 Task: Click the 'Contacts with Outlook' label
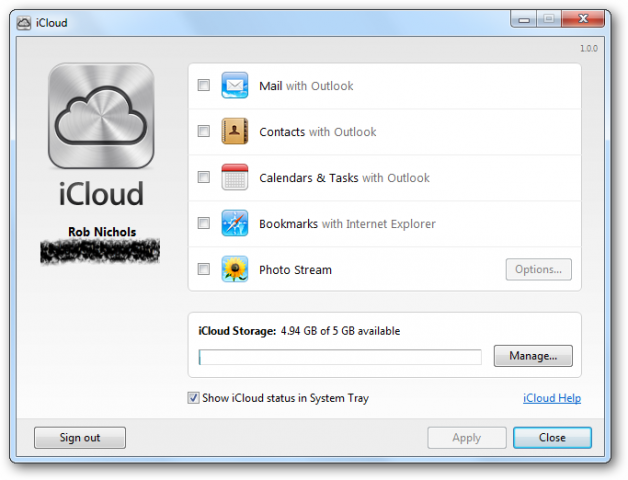pos(318,132)
